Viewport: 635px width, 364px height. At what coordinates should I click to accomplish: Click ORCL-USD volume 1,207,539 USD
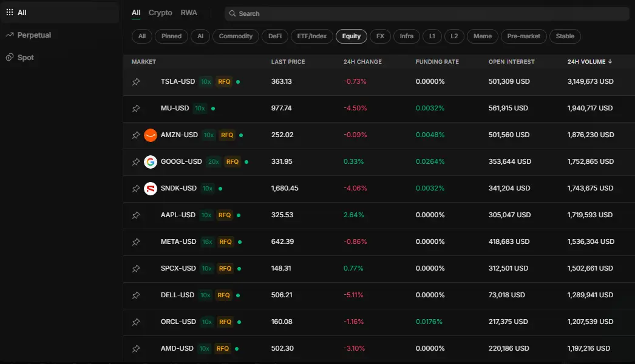pyautogui.click(x=591, y=322)
